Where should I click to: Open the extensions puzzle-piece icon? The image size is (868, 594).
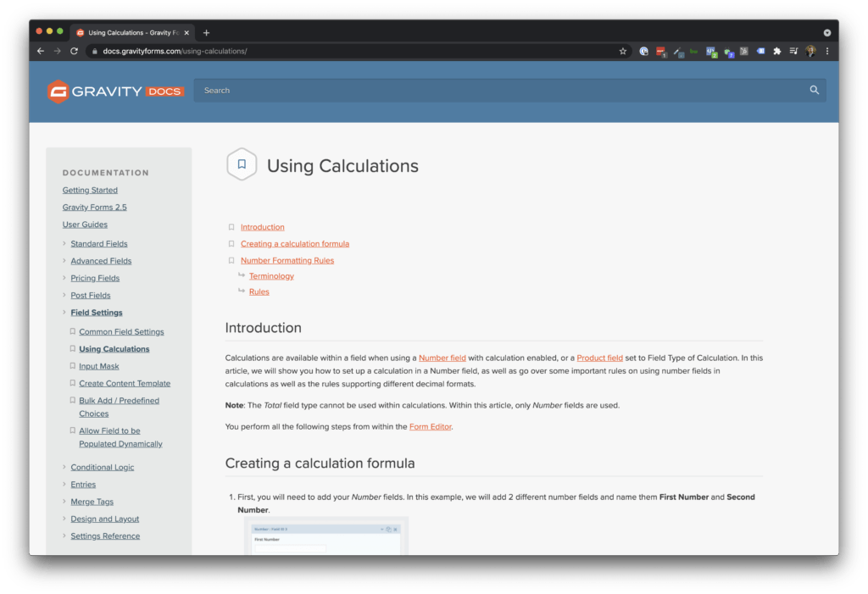coord(777,51)
